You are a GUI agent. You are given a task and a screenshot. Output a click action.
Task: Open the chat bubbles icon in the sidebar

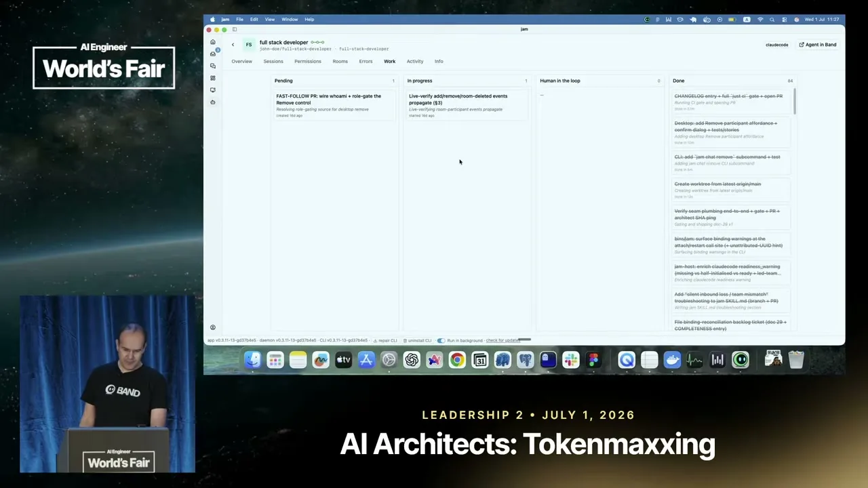point(213,66)
